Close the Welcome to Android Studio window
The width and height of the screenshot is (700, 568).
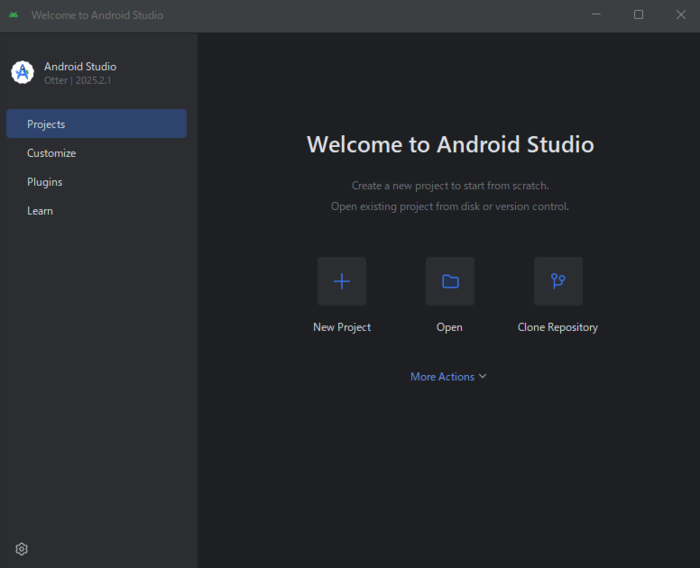pos(680,15)
